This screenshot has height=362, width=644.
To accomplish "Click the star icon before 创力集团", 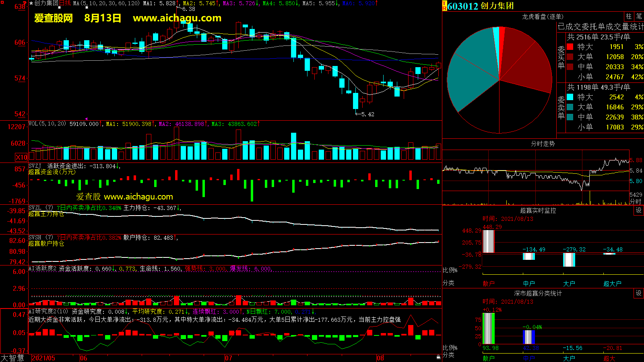I will coord(31,3).
